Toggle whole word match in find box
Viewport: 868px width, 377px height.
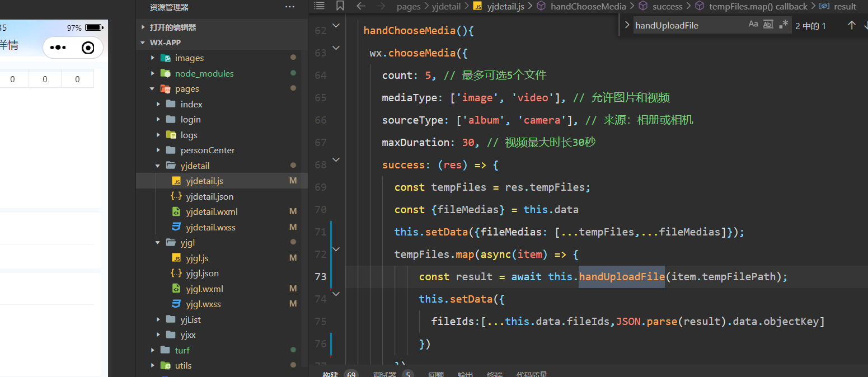pyautogui.click(x=768, y=25)
